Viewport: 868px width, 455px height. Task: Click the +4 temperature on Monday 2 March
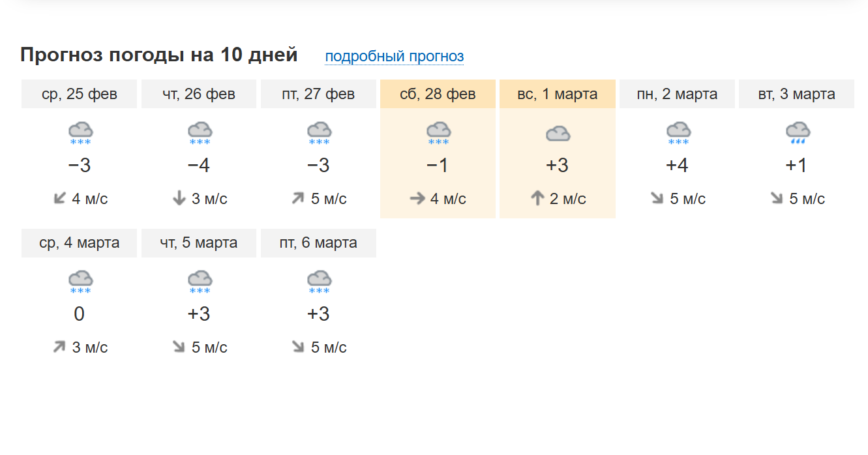677,166
